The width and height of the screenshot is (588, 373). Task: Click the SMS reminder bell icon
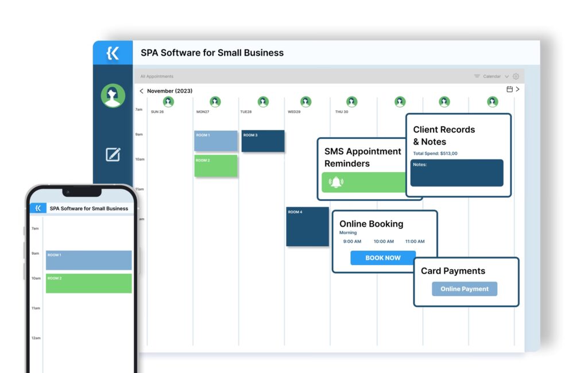(335, 182)
